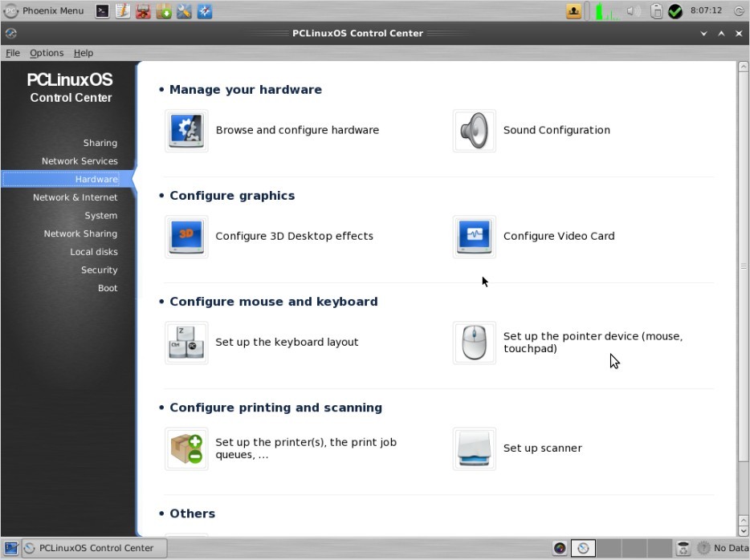This screenshot has height=560, width=750.
Task: Open the package download panel icon
Action: click(x=164, y=11)
